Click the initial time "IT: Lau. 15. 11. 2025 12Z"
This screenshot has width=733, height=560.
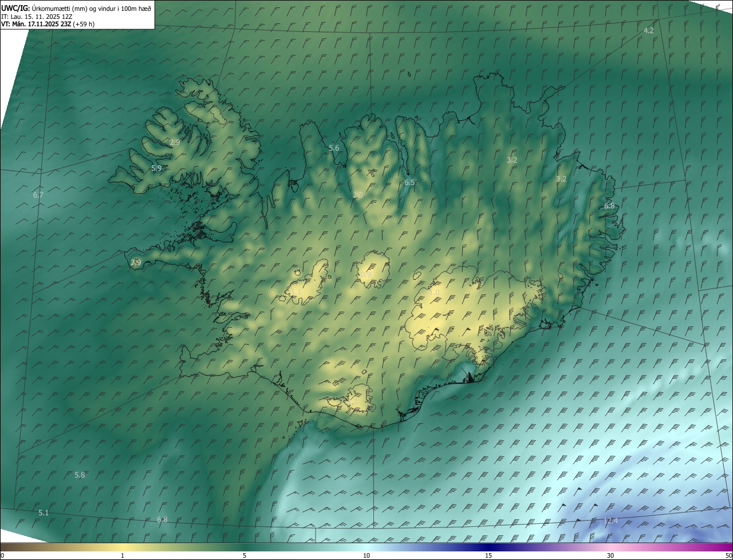tap(37, 16)
